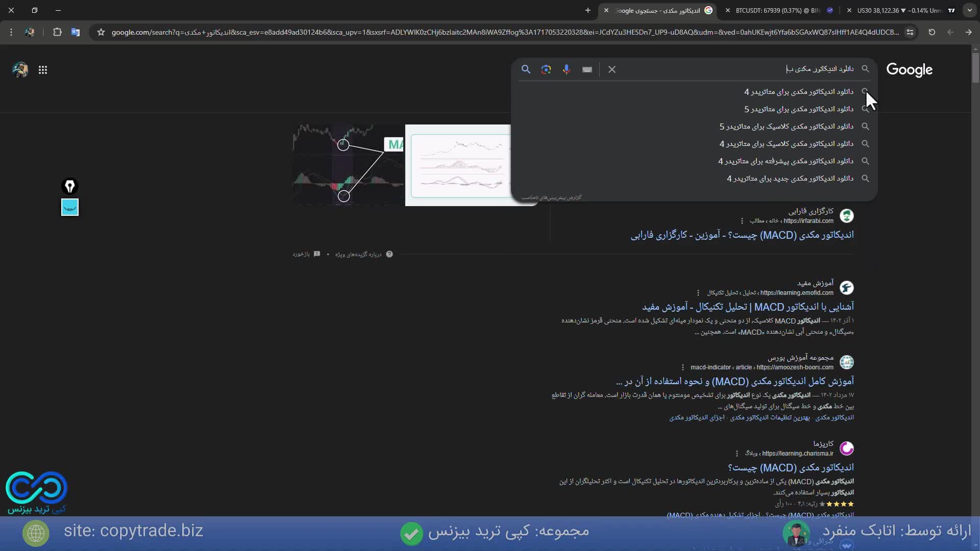
Task: Click the Google Lens search-by-image icon
Action: point(546,69)
